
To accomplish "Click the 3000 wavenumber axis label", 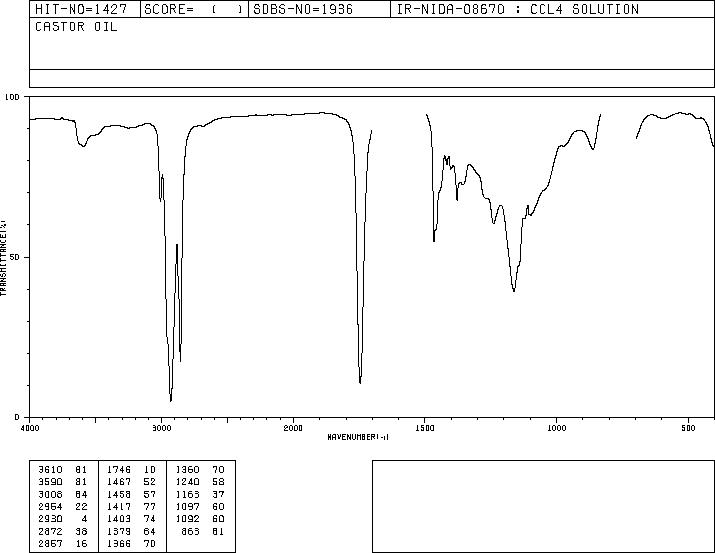I will pyautogui.click(x=161, y=428).
